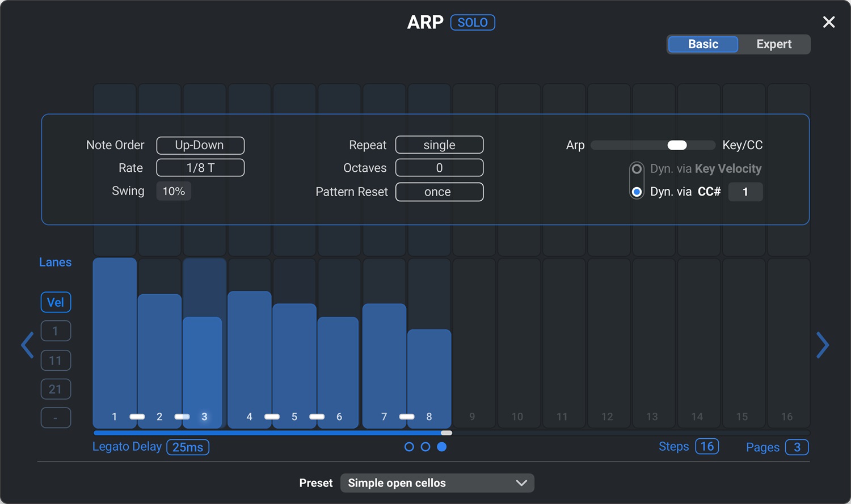Screen dimensions: 851x504
Task: Select Dyn. via CC# radio button
Action: [637, 192]
